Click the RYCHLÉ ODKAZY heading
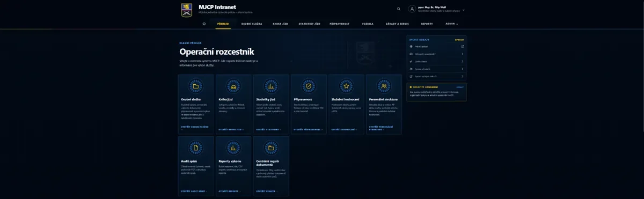 [x=419, y=40]
